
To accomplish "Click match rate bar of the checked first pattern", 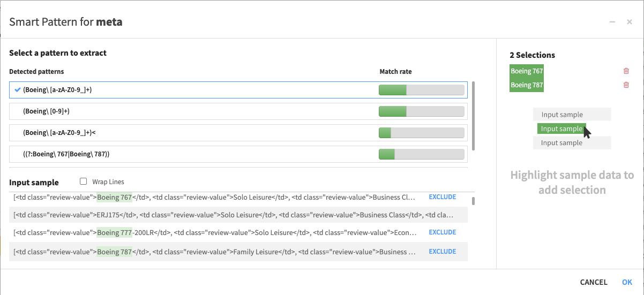I will pos(421,90).
